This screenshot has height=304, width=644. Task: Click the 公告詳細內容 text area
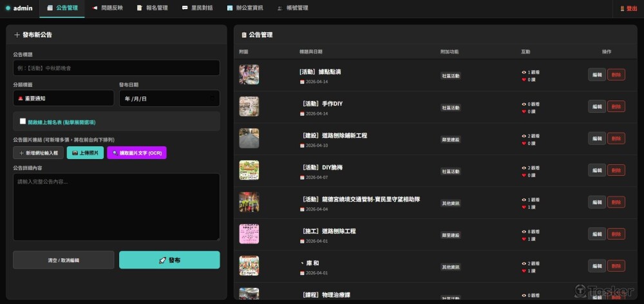(116, 207)
